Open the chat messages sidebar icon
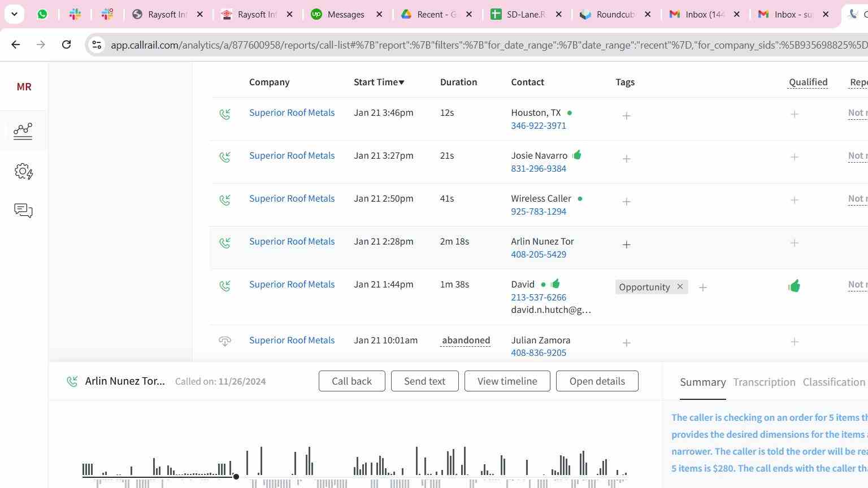 [x=23, y=211]
